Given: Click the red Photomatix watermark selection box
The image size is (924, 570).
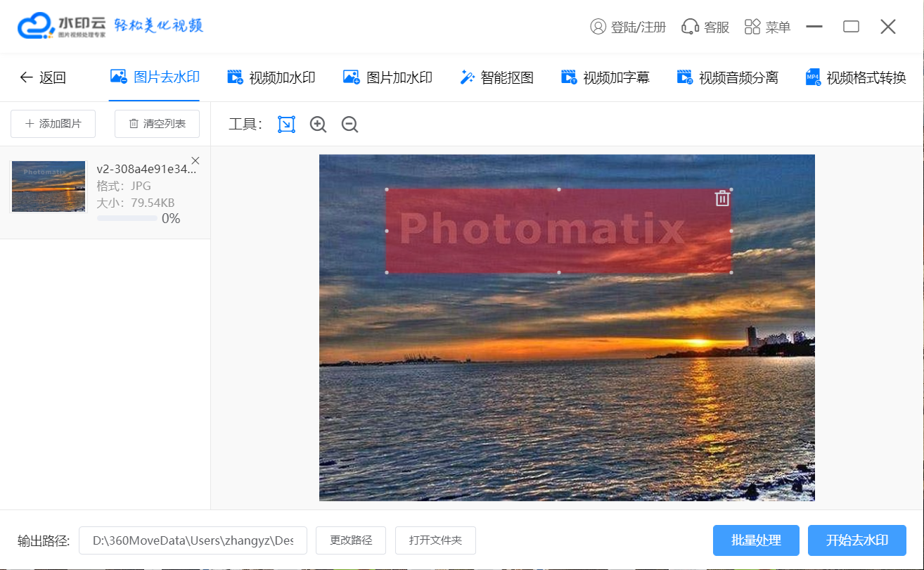Looking at the screenshot, I should click(x=558, y=231).
